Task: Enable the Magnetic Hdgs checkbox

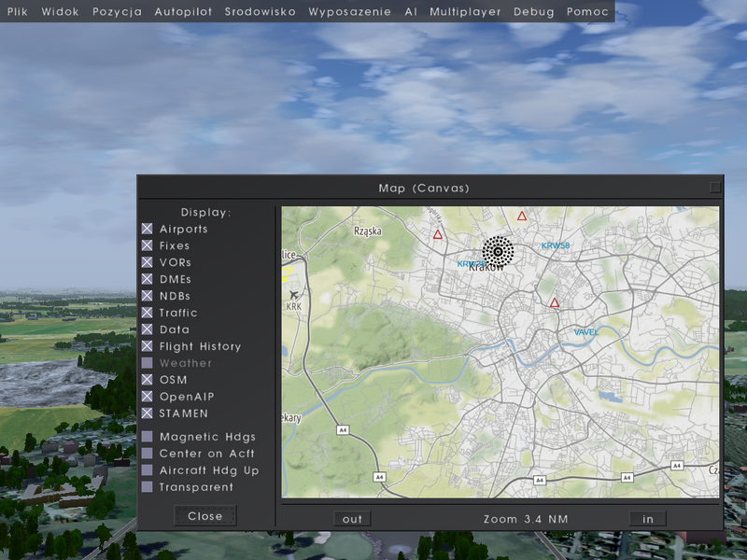Action: point(148,436)
